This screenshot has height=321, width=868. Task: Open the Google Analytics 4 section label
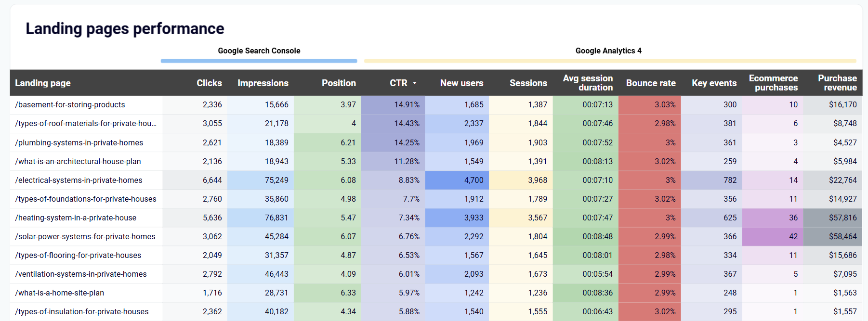pyautogui.click(x=608, y=51)
